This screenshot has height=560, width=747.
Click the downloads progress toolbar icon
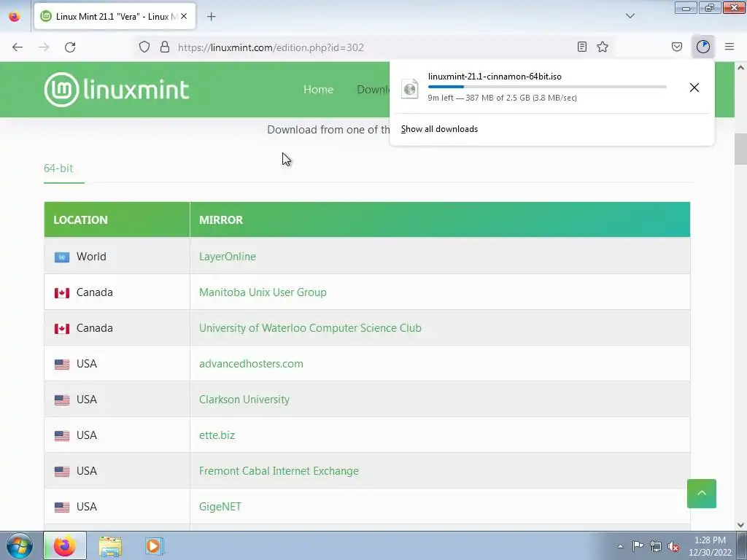coord(703,47)
